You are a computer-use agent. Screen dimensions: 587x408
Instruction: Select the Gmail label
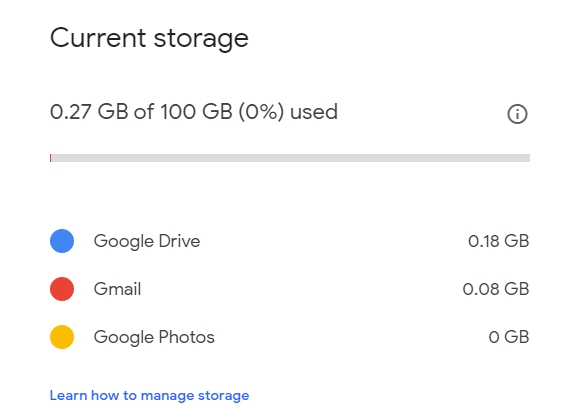point(117,289)
